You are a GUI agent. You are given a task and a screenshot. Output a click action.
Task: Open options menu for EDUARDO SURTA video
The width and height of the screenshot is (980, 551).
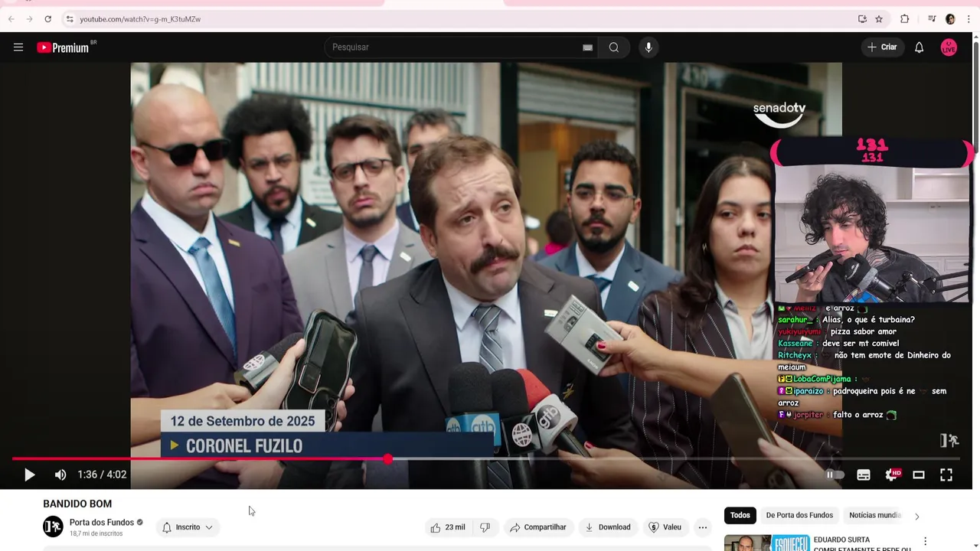(925, 542)
